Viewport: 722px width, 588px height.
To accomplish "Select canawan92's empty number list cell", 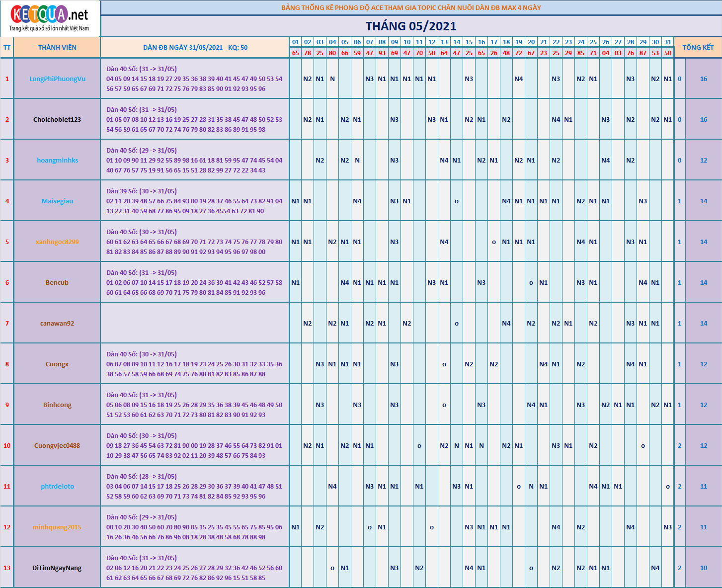I will [x=195, y=323].
